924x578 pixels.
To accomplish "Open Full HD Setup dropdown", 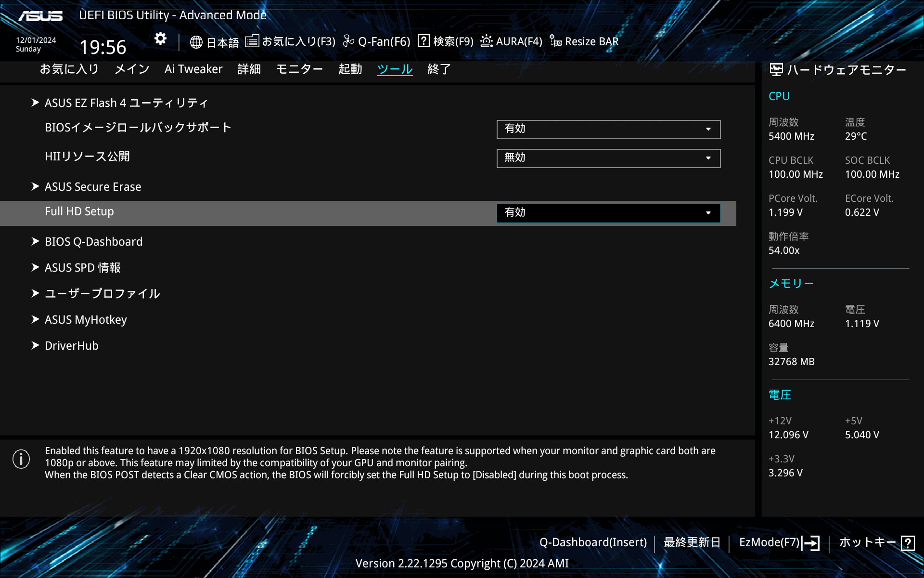I will point(608,213).
